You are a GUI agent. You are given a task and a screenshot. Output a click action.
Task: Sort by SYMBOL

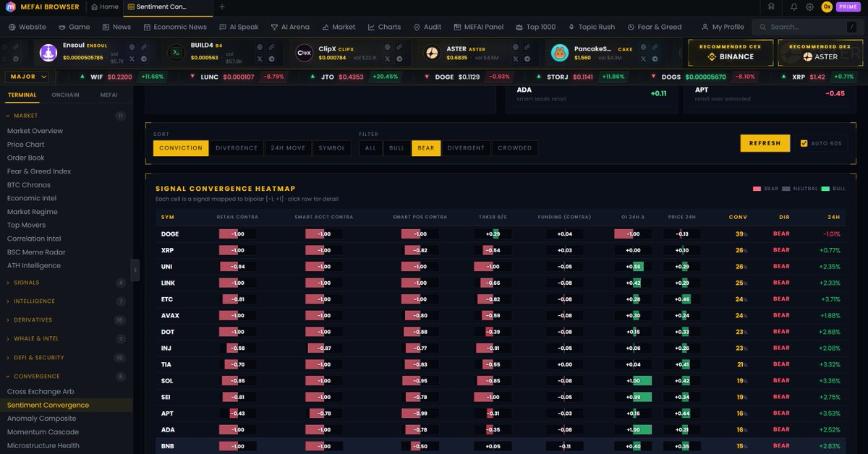coord(332,148)
